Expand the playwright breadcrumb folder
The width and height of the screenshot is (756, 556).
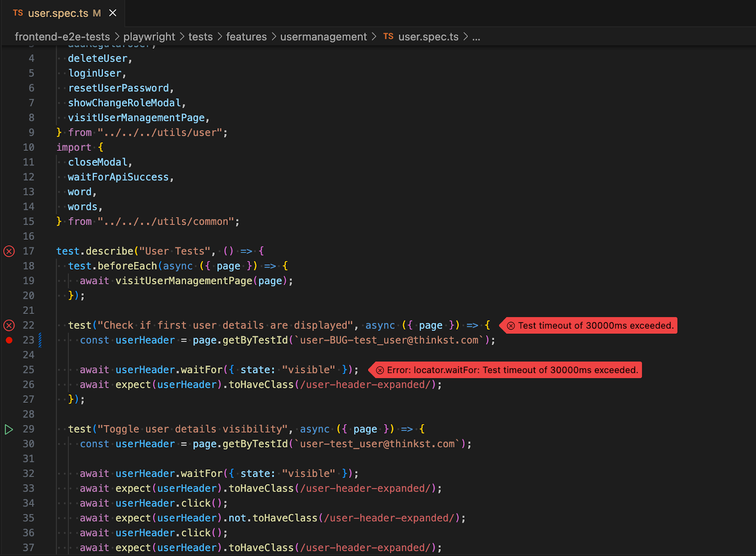[149, 37]
